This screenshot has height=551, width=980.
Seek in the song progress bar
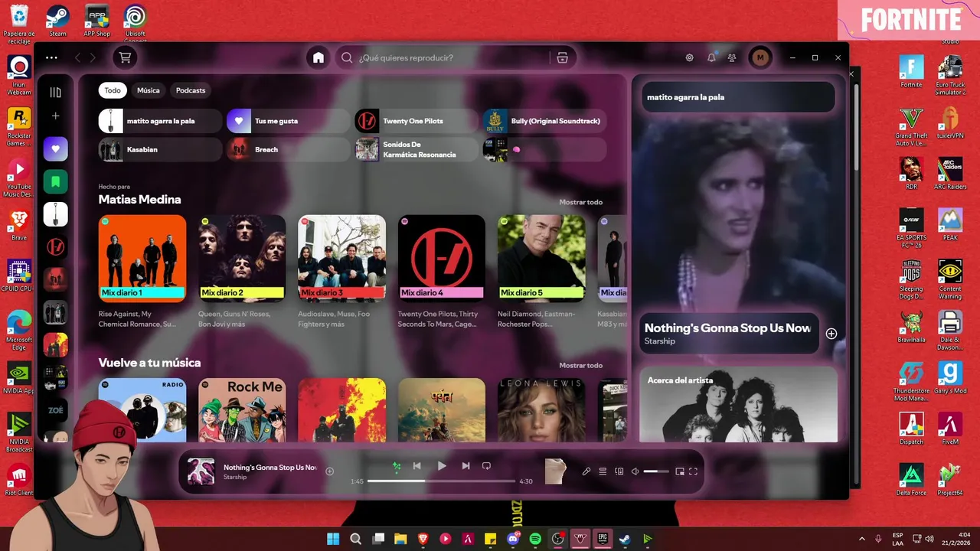441,481
